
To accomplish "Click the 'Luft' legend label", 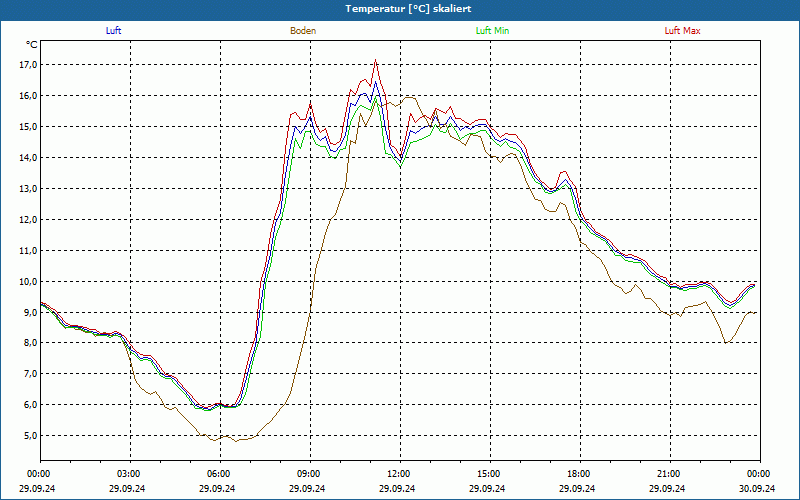I will [x=113, y=31].
